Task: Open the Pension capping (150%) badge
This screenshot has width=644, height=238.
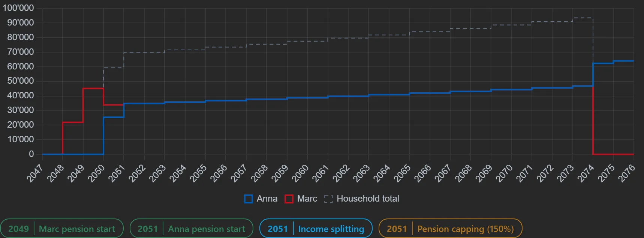Action: [x=451, y=229]
